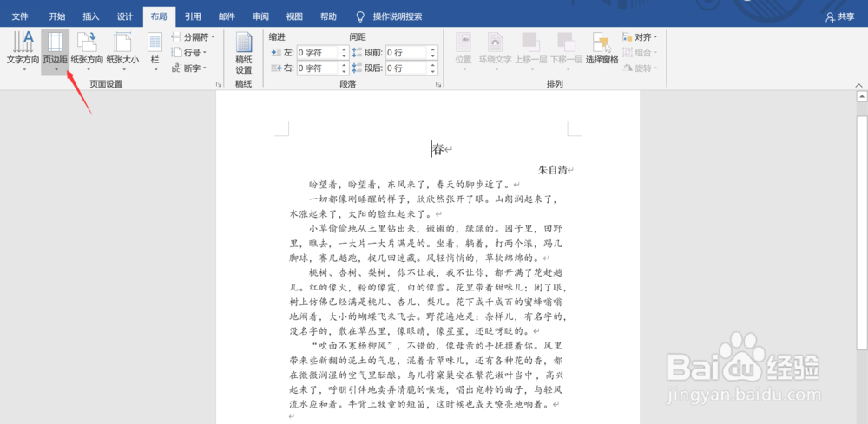
Task: Click the right indent 右 input field
Action: pyautogui.click(x=317, y=68)
